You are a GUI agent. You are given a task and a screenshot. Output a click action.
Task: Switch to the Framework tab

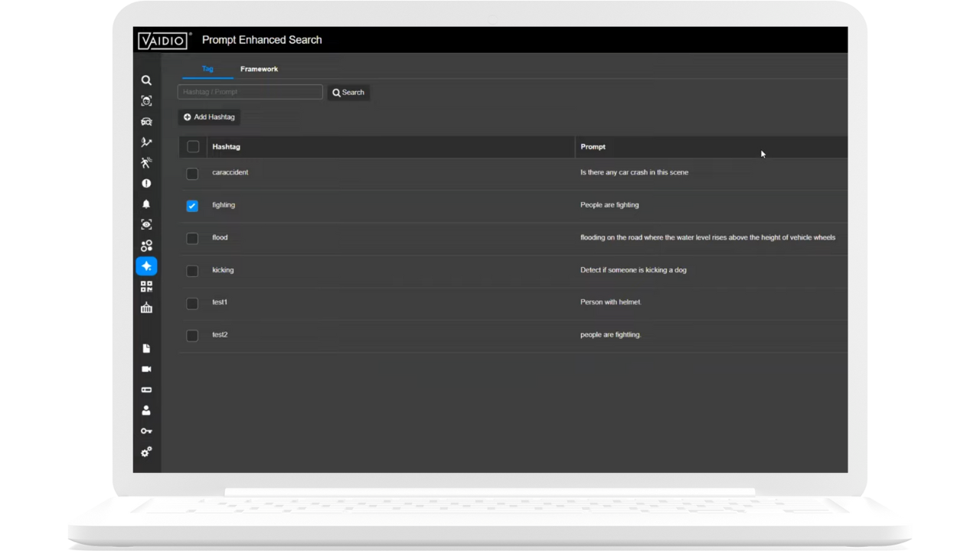pyautogui.click(x=259, y=69)
